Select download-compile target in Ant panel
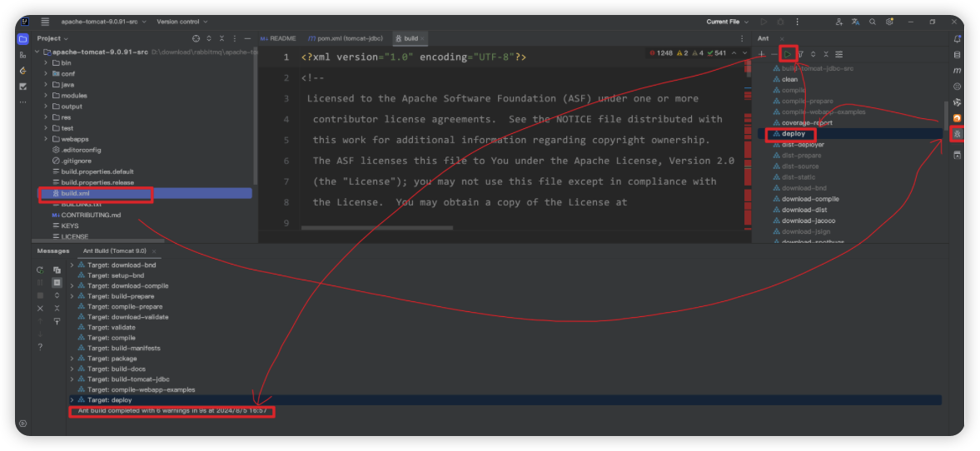This screenshot has height=451, width=980. pos(810,199)
